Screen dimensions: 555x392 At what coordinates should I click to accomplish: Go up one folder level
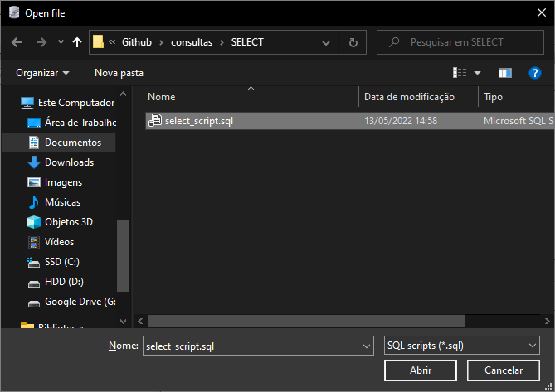(x=77, y=42)
